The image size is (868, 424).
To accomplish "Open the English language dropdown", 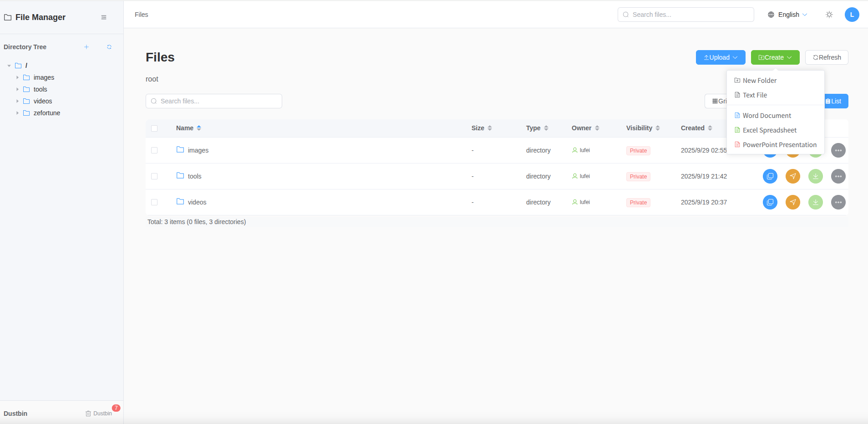I will click(788, 15).
